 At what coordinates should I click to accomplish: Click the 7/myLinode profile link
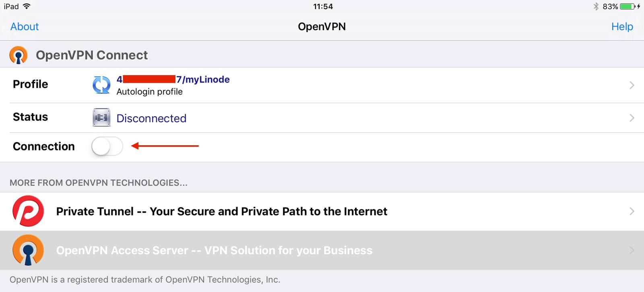pos(173,79)
